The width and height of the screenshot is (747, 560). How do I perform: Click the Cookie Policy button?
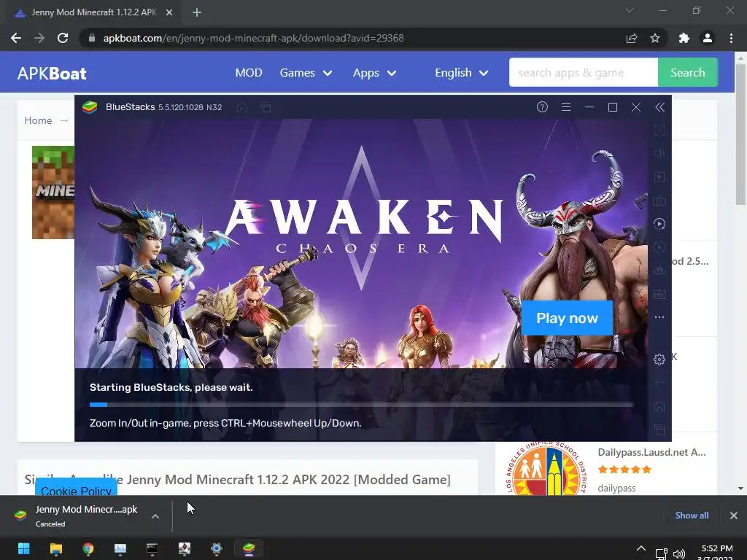pos(76,486)
